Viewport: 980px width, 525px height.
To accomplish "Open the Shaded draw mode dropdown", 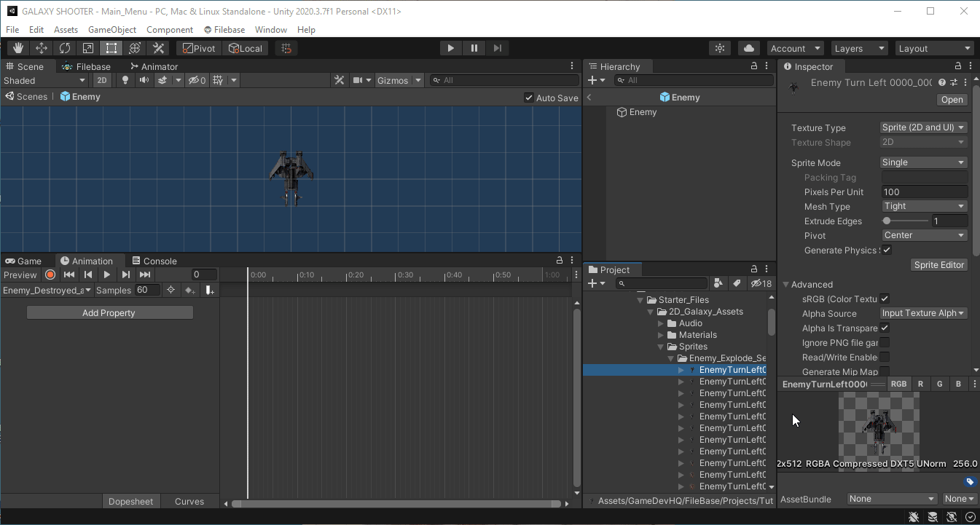I will [x=44, y=80].
